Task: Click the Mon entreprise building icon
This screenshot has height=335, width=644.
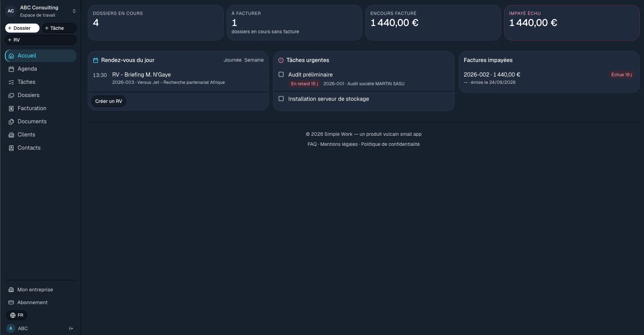Action: [11, 290]
